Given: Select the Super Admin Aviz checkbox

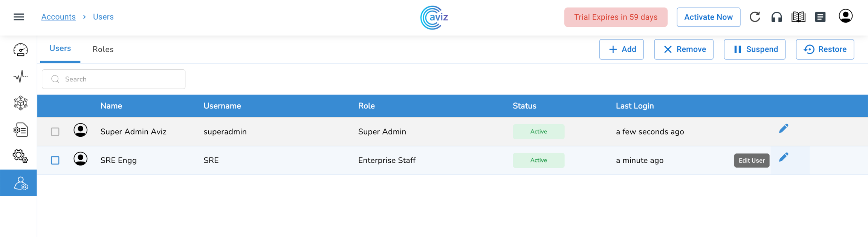Looking at the screenshot, I should (55, 131).
